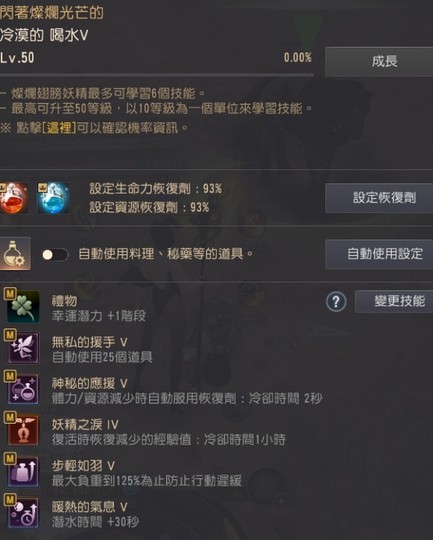
Task: Open the 自動使用設定 button
Action: (379, 254)
